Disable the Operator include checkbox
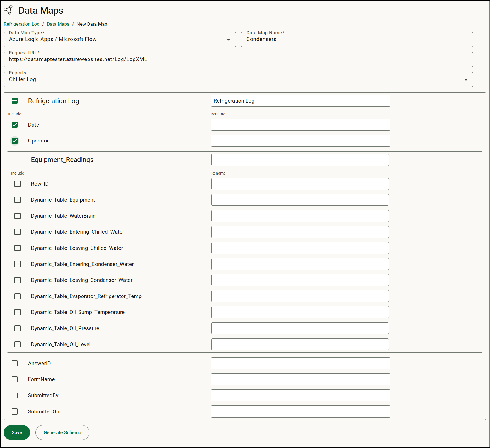This screenshot has width=490, height=448. point(14,141)
